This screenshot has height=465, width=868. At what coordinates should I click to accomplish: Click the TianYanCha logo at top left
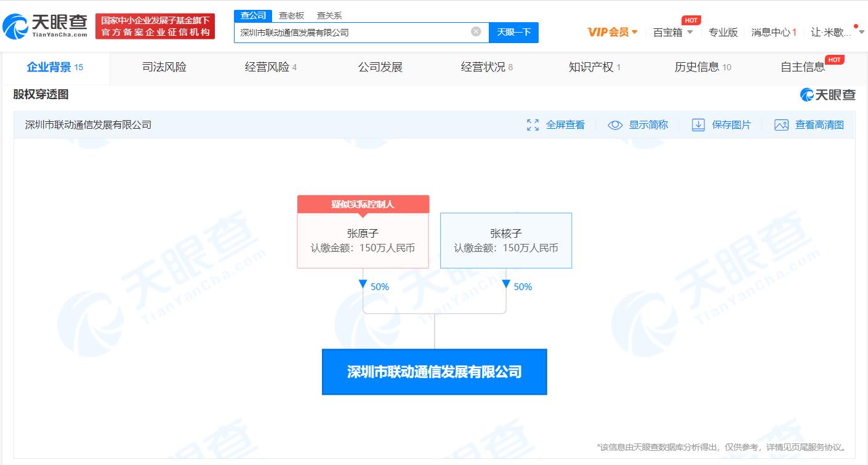(46, 26)
